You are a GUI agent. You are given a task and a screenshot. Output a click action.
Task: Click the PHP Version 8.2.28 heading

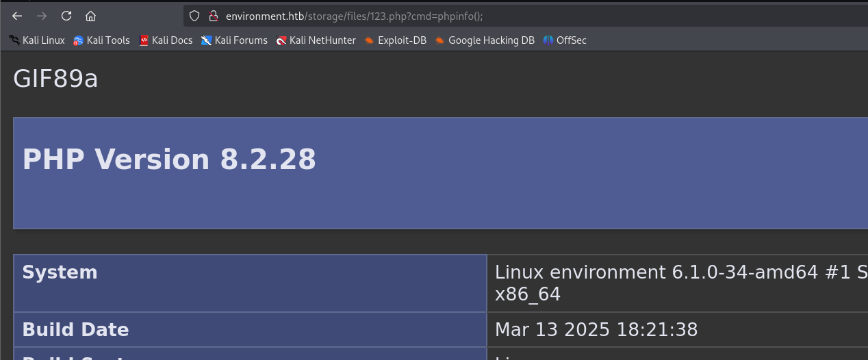pos(169,159)
